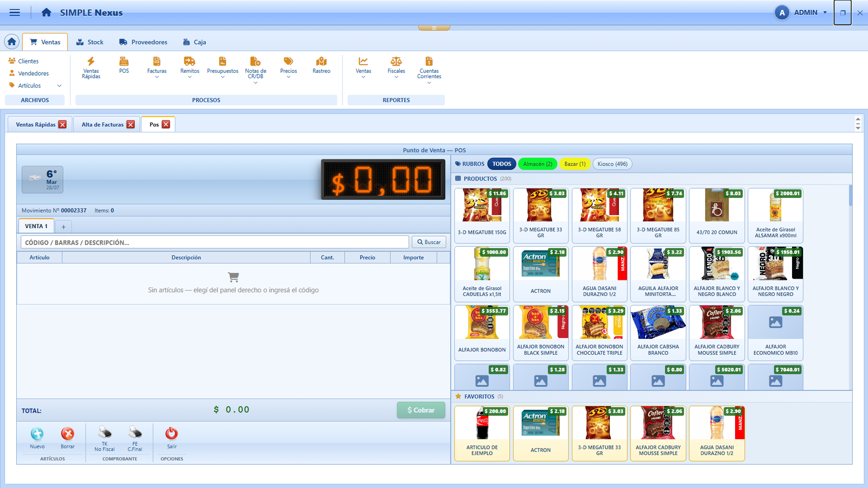Open Ventas Rápidas process
868x488 pixels.
click(91, 68)
